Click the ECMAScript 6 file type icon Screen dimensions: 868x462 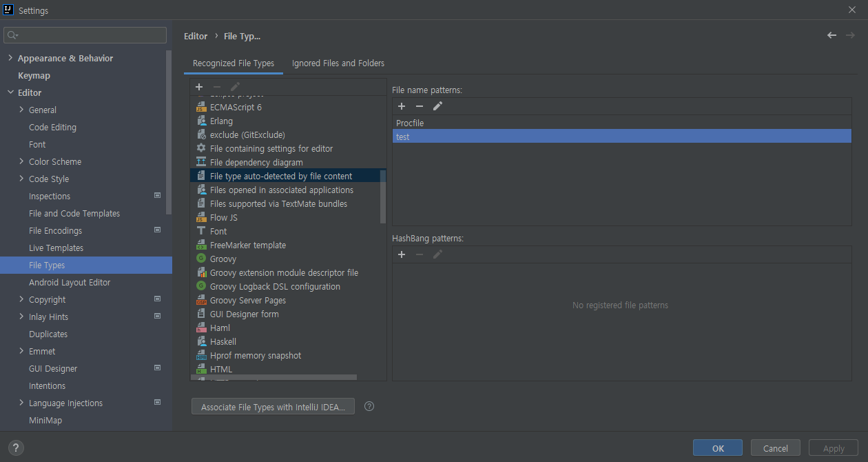click(x=201, y=108)
